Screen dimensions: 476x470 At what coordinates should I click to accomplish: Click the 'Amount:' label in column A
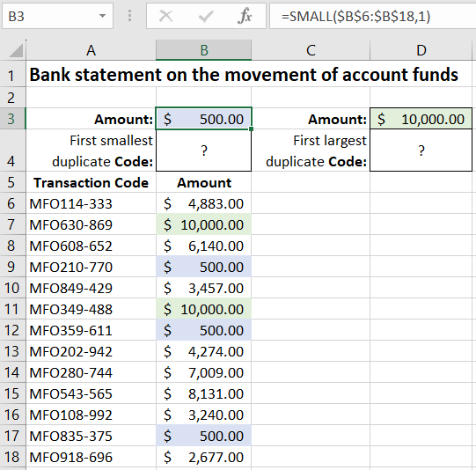123,119
